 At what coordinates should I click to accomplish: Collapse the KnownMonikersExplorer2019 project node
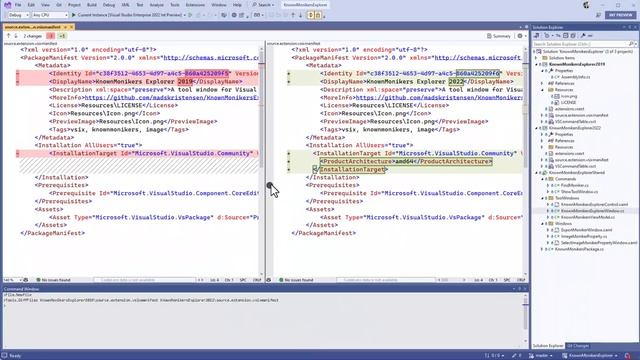coord(536,64)
